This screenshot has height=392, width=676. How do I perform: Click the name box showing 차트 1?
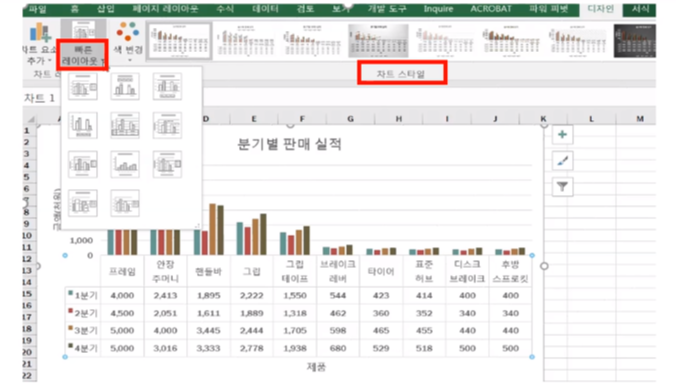click(x=41, y=98)
